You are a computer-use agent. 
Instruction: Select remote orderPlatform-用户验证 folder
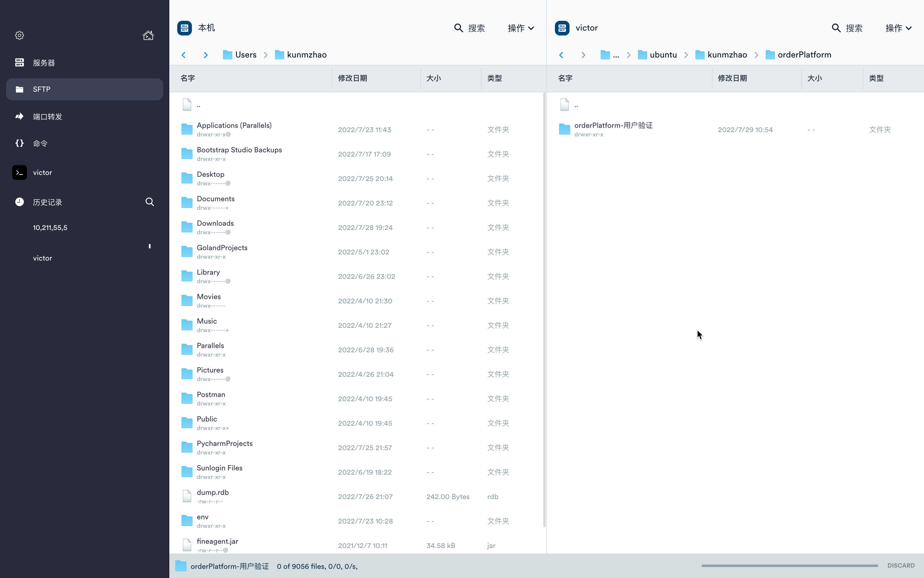tap(735, 129)
